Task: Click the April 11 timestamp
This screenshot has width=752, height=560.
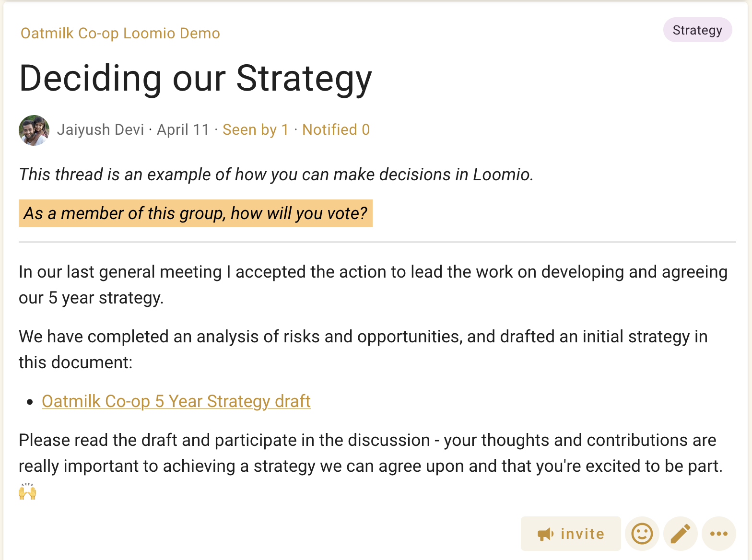Action: click(183, 130)
